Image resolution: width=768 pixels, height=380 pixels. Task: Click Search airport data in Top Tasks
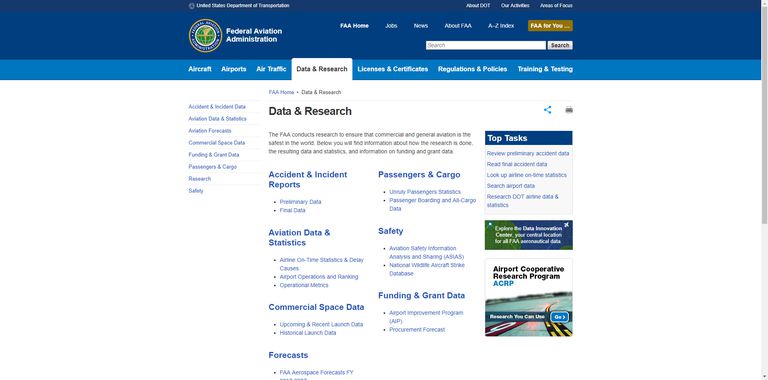pos(511,186)
